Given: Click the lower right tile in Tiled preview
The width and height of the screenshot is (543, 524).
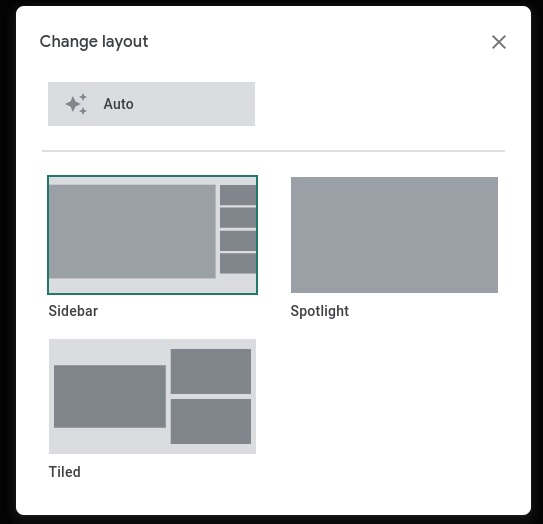Looking at the screenshot, I should click(211, 421).
